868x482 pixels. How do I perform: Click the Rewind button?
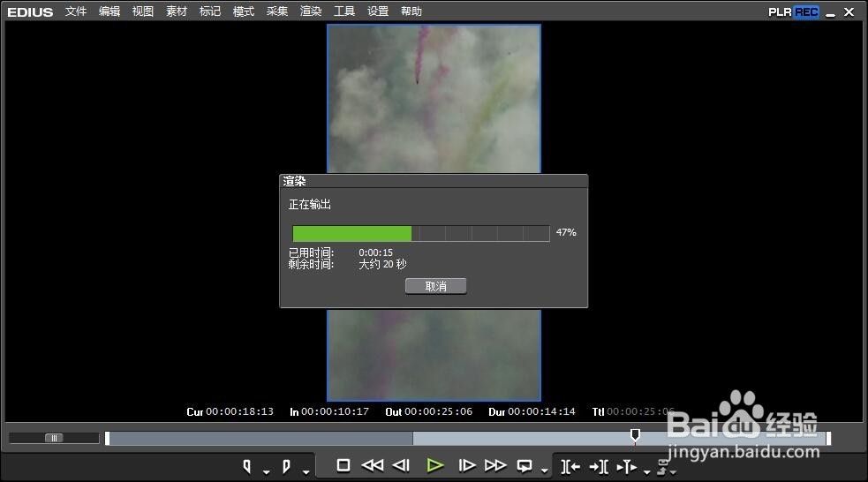tap(373, 465)
